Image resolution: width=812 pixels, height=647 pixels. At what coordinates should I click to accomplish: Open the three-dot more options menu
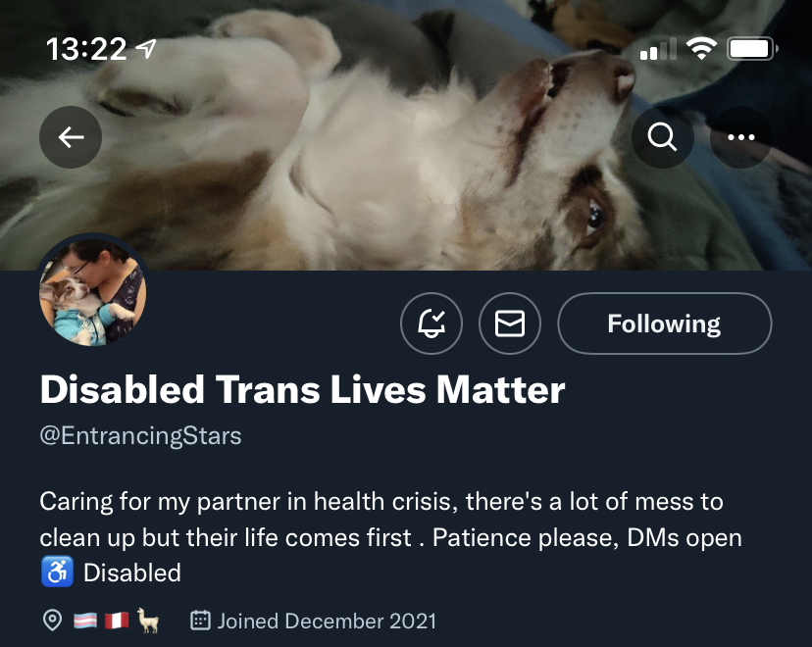coord(741,137)
